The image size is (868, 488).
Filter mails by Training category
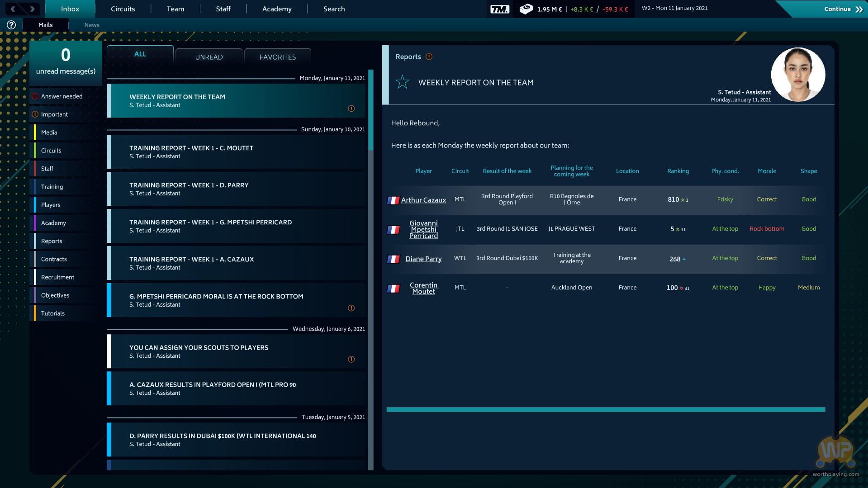[x=52, y=187]
